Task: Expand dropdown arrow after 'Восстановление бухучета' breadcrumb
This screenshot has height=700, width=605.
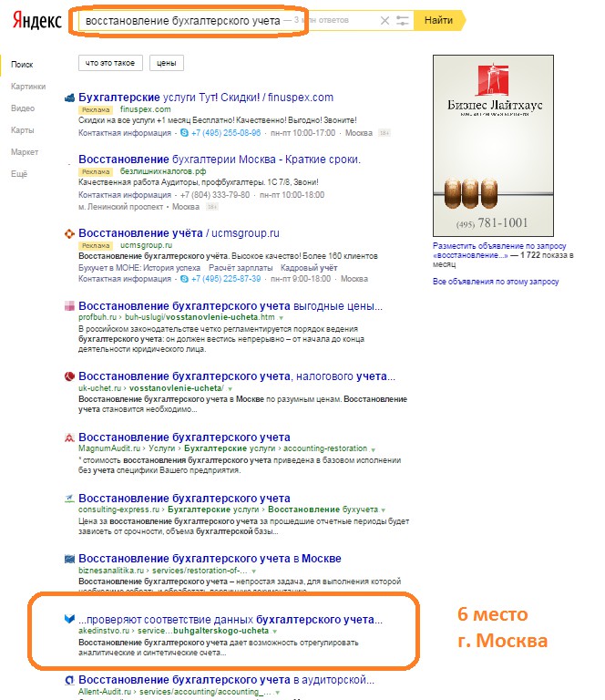Action: (384, 510)
